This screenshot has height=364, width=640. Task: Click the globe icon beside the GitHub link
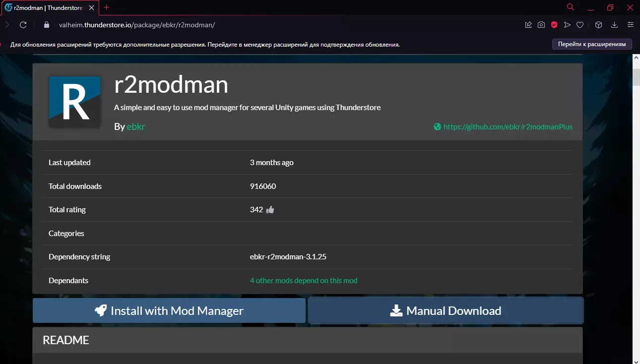(x=437, y=127)
